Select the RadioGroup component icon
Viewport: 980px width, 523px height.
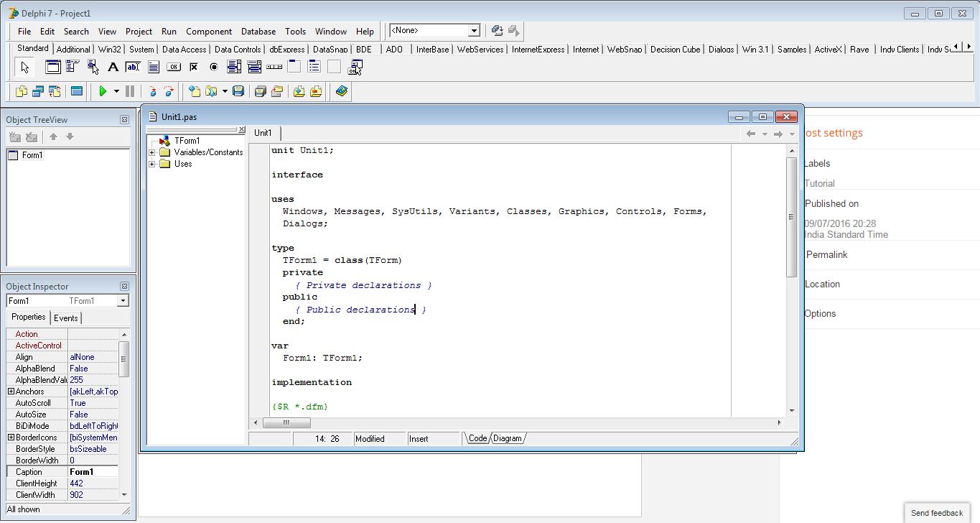point(314,67)
